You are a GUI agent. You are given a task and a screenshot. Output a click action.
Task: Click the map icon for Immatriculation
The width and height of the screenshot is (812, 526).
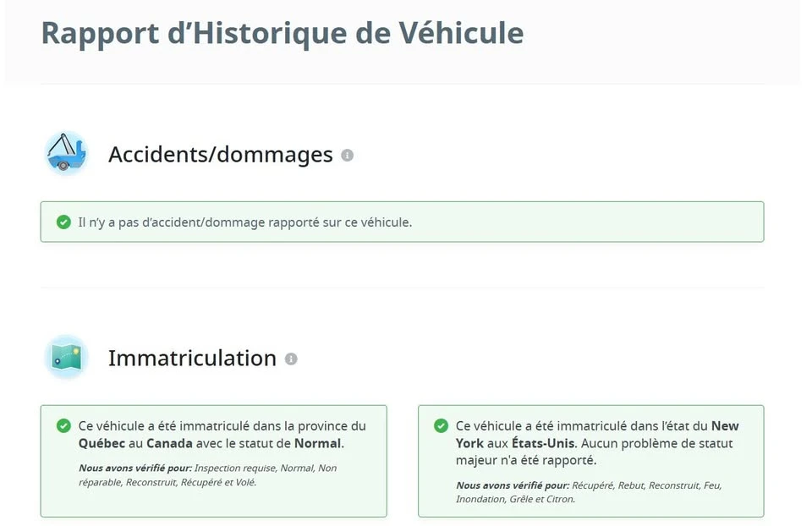coord(66,357)
